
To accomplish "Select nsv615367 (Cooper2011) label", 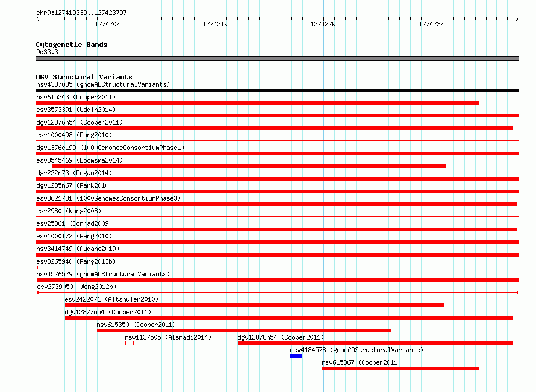I will click(361, 362).
